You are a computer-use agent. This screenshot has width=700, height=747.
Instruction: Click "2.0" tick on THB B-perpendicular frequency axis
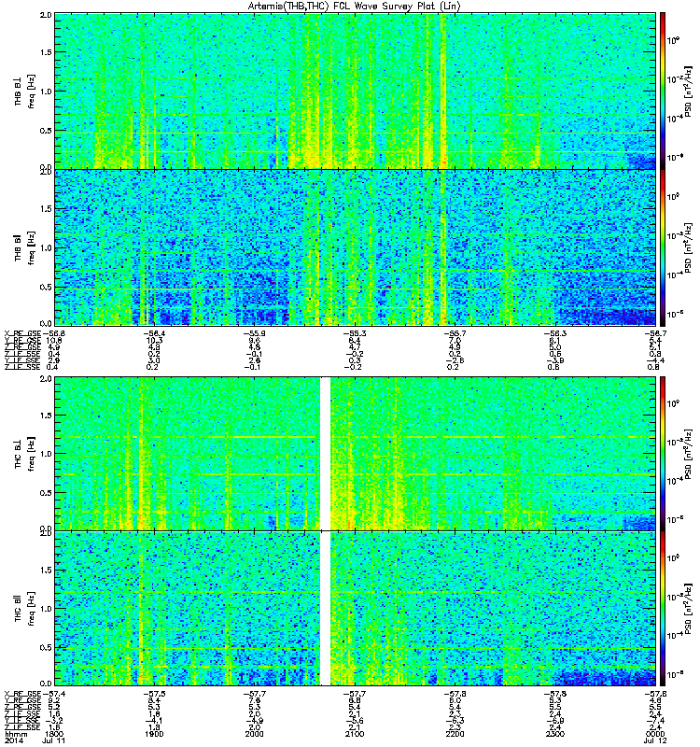(46, 15)
